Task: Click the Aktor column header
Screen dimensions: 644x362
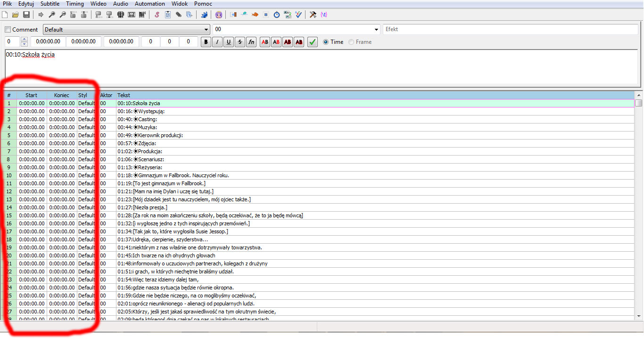Action: 107,95
